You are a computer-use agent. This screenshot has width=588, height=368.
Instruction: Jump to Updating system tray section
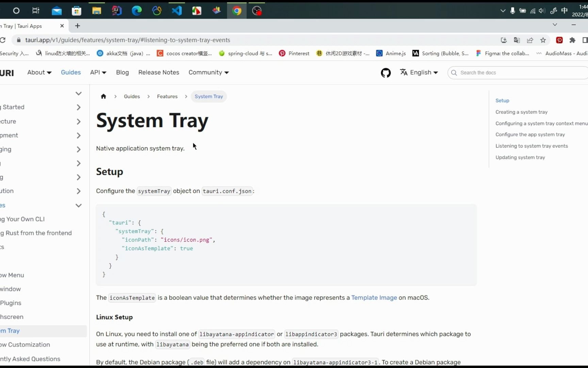tap(520, 157)
